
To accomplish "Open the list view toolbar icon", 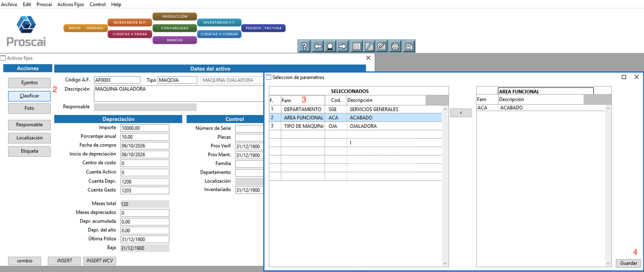I will 356,46.
